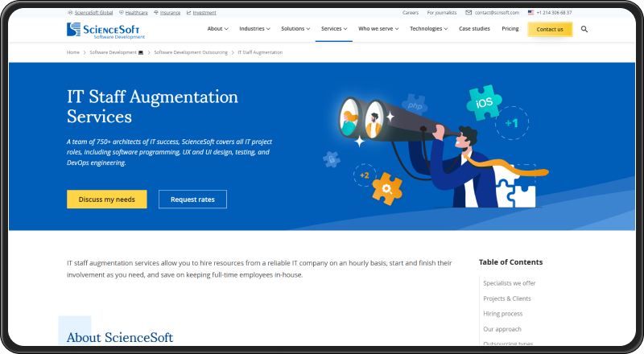Click the yellow Contact us button
644x354 pixels.
(550, 29)
